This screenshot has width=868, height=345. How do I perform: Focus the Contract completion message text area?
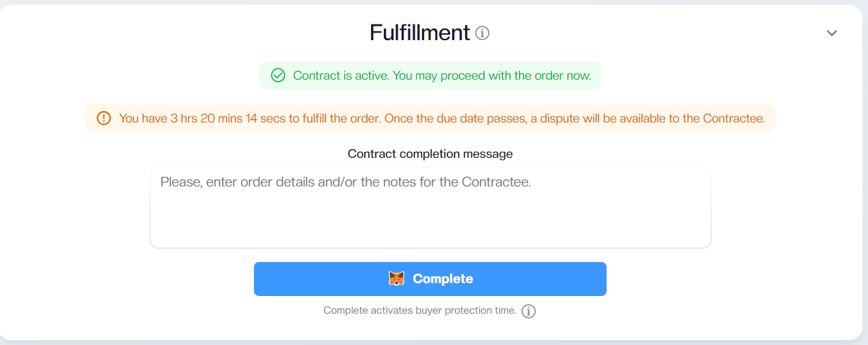430,208
